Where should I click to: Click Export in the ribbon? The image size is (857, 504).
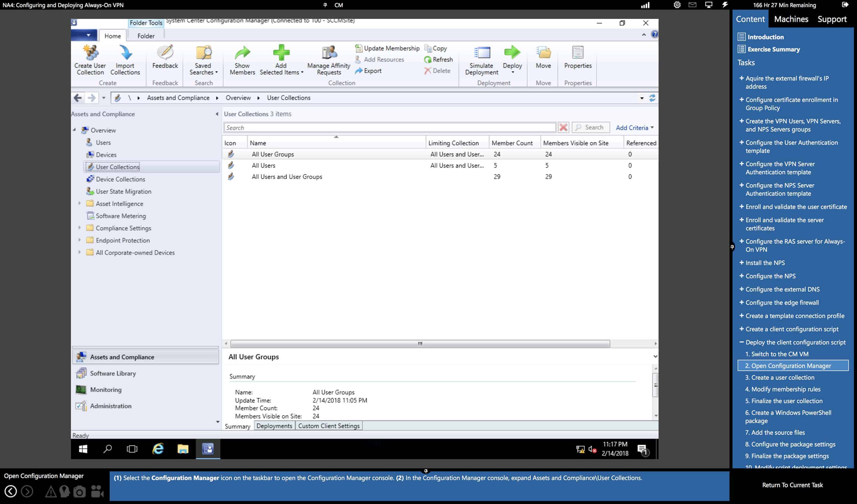[x=368, y=71]
